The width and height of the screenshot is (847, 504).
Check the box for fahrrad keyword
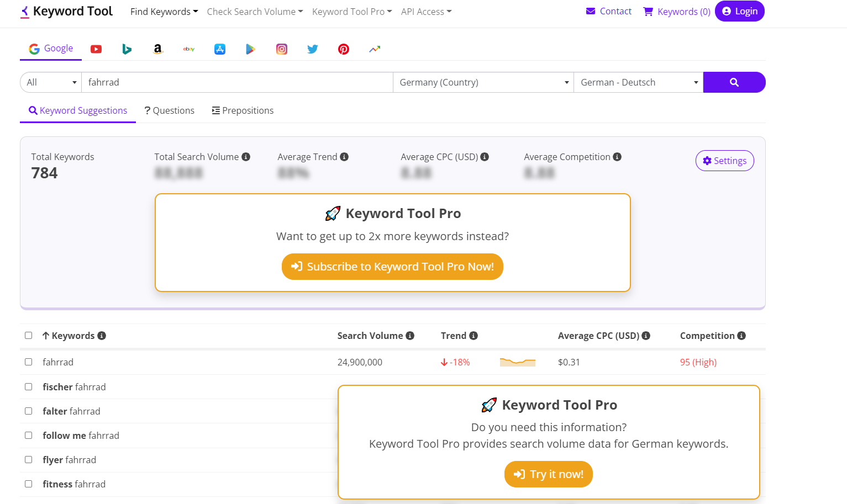coord(29,362)
